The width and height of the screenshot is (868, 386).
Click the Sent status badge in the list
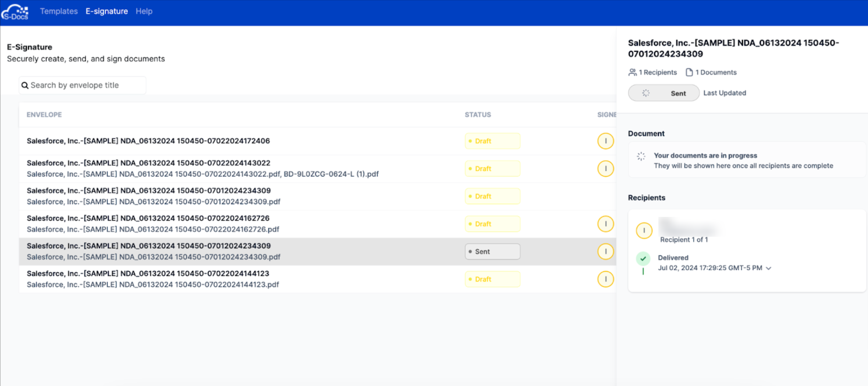(492, 251)
